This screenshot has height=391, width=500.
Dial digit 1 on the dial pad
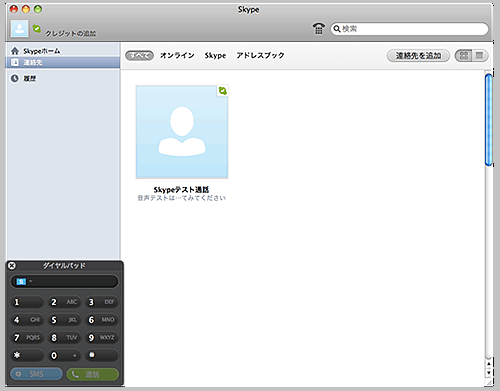(27, 302)
